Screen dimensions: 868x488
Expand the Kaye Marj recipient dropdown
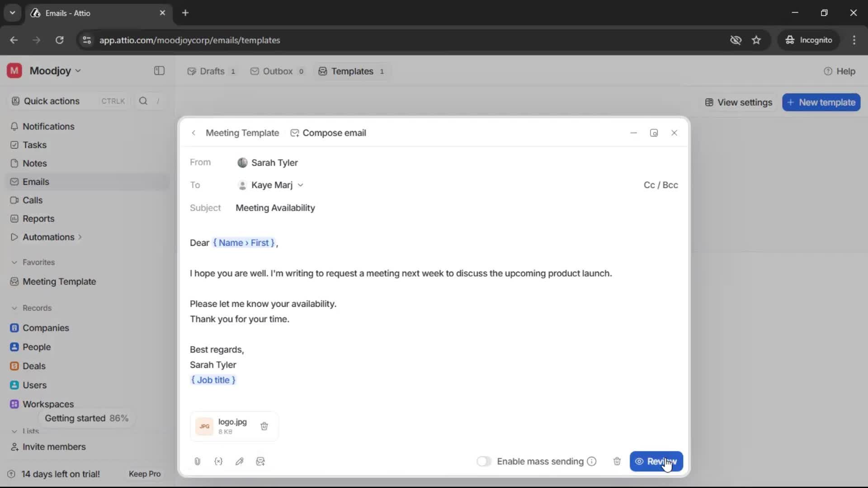pyautogui.click(x=301, y=185)
